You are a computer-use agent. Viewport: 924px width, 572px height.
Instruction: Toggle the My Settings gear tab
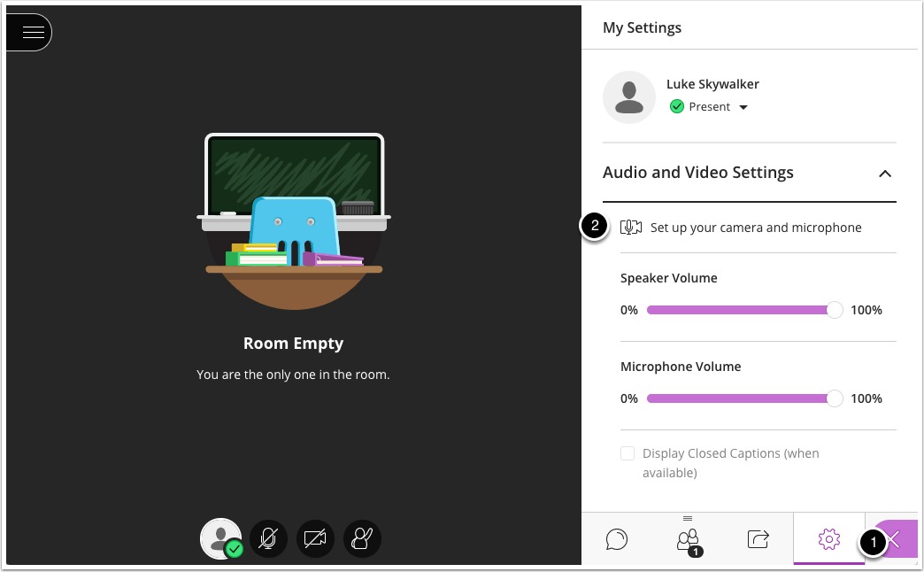[x=829, y=538]
